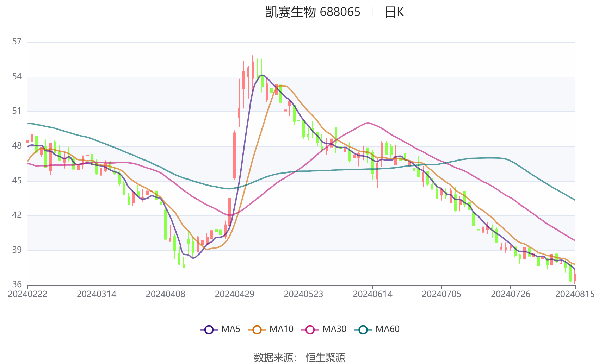Click the y-axis value 54
Image resolution: width=599 pixels, height=364 pixels.
[17, 77]
